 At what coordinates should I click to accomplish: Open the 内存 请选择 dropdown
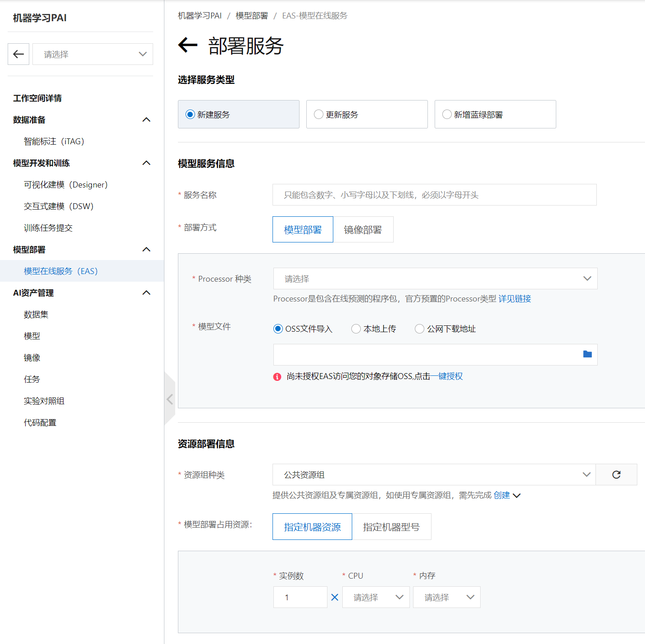(447, 597)
